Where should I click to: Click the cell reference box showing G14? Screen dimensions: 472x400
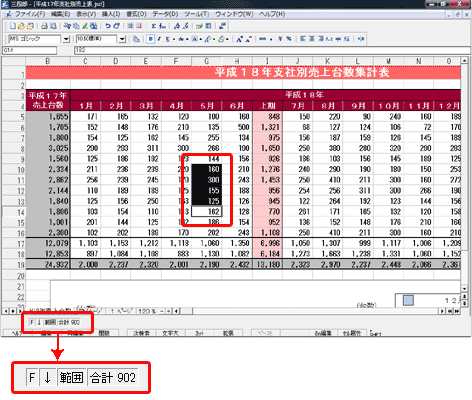click(29, 50)
